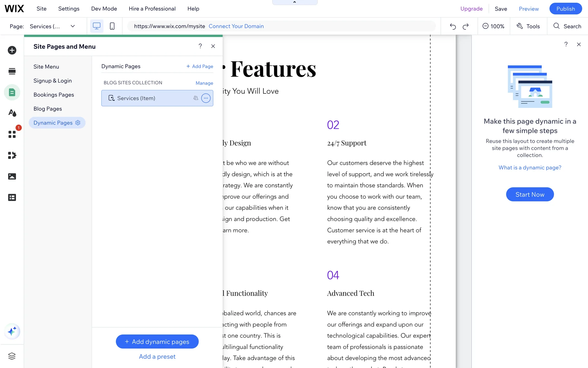Open more actions for Services (Item)
This screenshot has height=368, width=588.
coord(206,98)
